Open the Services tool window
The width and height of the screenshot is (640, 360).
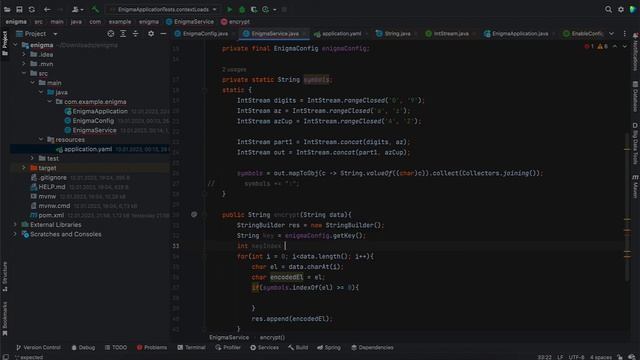pyautogui.click(x=264, y=347)
